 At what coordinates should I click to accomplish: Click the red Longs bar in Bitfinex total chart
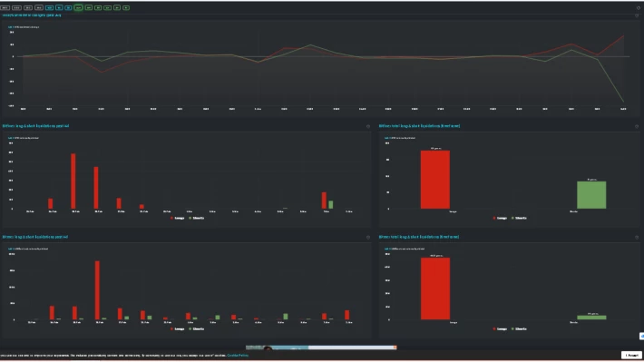point(435,180)
